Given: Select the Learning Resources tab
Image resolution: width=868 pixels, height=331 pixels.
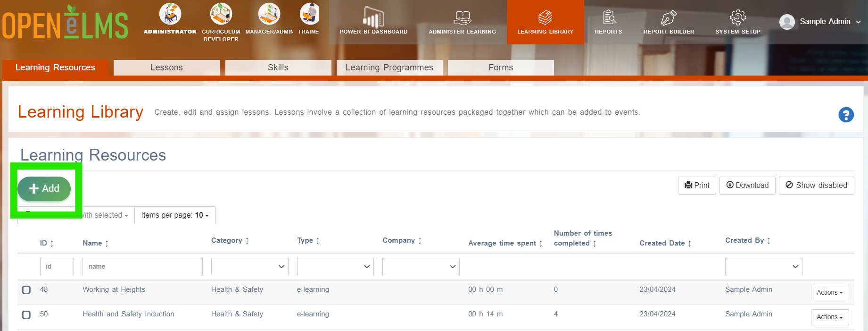Looking at the screenshot, I should pos(55,68).
